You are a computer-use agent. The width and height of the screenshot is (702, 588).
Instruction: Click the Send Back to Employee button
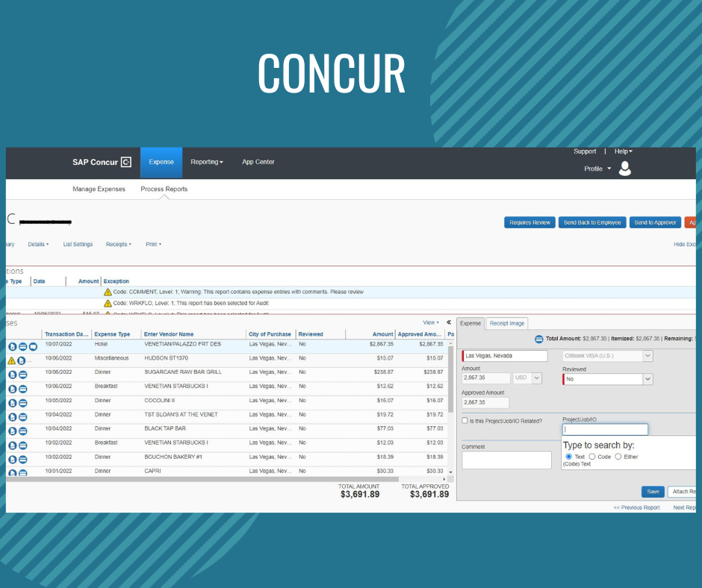coord(592,222)
